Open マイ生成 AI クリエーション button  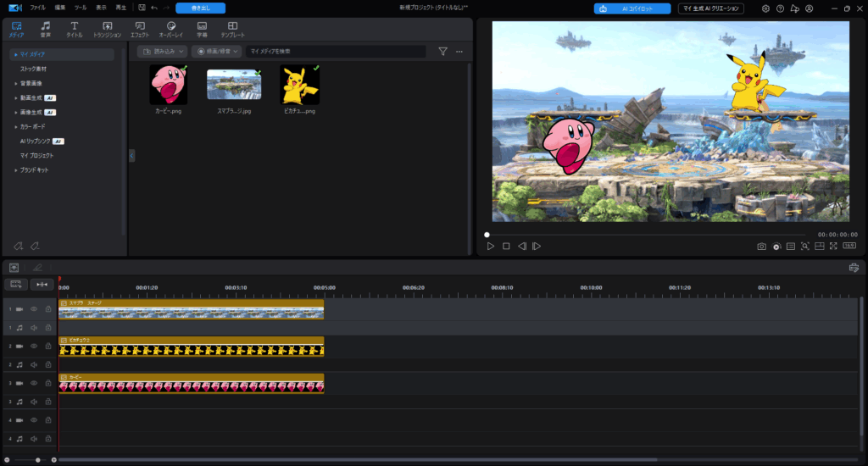[711, 8]
